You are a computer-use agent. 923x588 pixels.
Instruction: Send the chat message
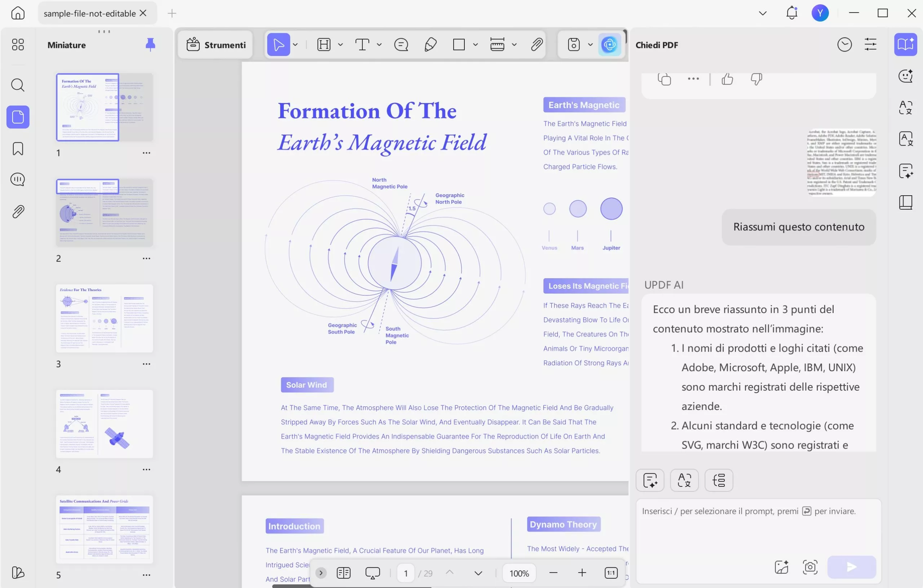[x=851, y=567]
